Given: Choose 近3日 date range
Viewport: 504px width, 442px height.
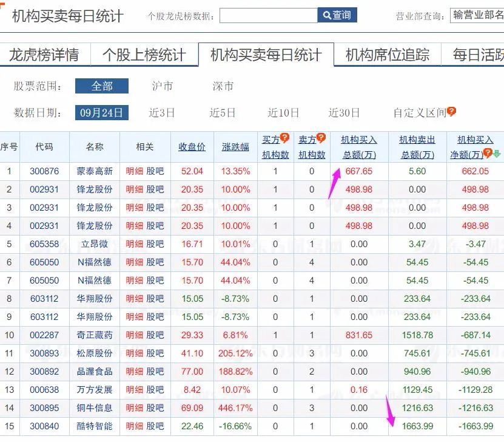Looking at the screenshot, I should pos(162,113).
